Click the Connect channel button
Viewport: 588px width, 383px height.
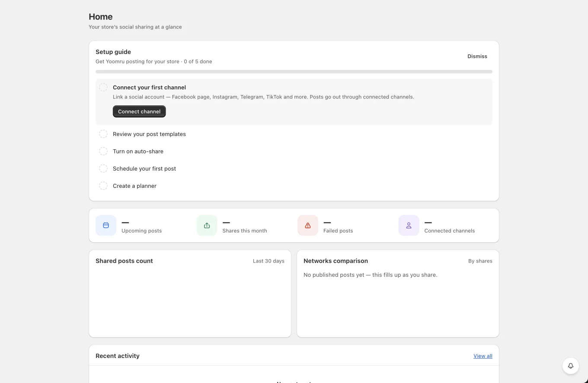(139, 111)
